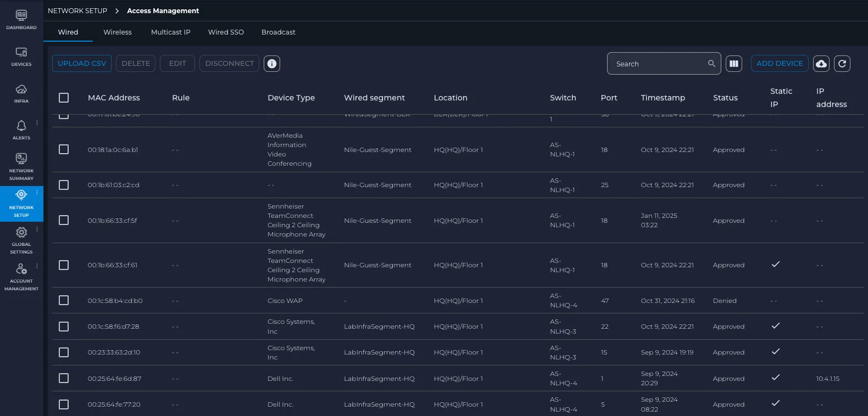Open Alerts three-dot options menu
868x416 pixels.
pos(37,122)
